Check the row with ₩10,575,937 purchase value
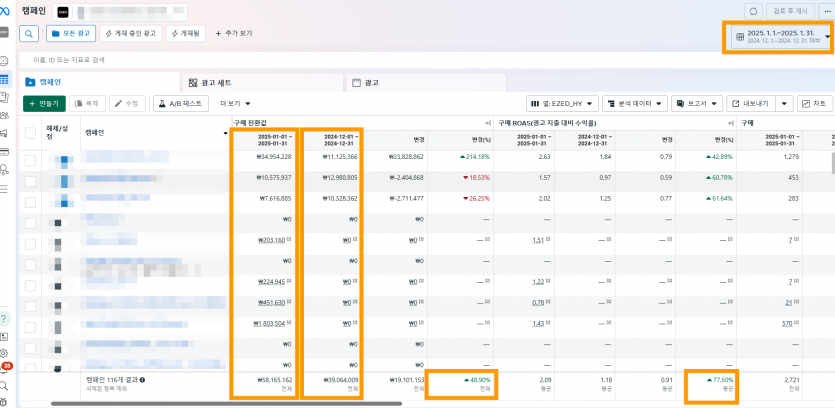Viewport: 835px width, 408px height. click(x=30, y=181)
